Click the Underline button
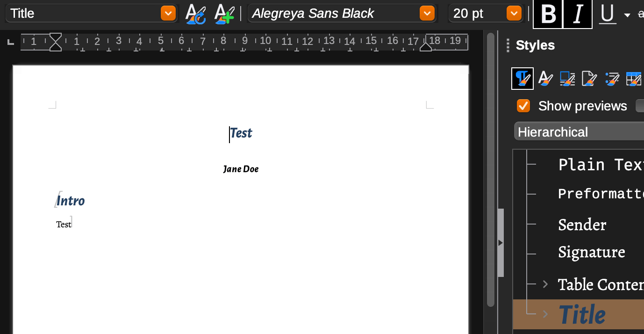Viewport: 644px width, 334px height. (607, 14)
